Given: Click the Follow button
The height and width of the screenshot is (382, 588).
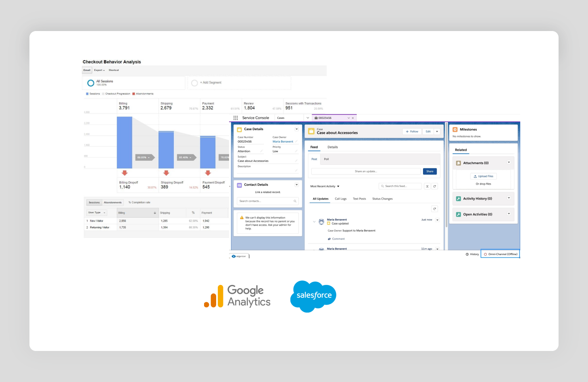Looking at the screenshot, I should 412,131.
